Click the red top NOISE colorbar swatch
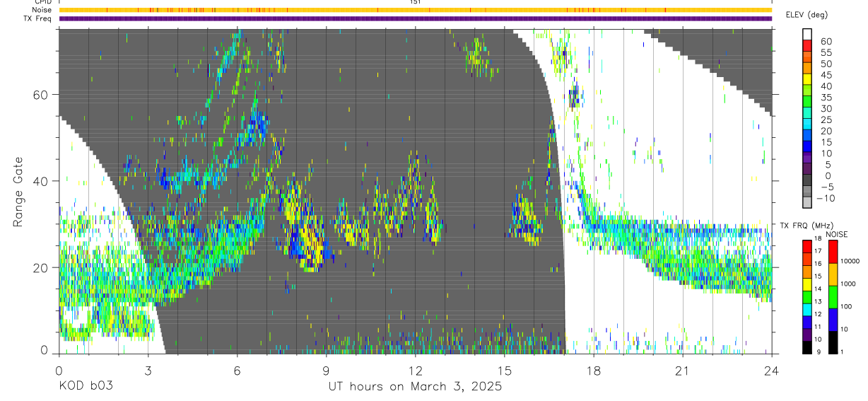Viewport: 868px width, 401px height. pyautogui.click(x=833, y=250)
